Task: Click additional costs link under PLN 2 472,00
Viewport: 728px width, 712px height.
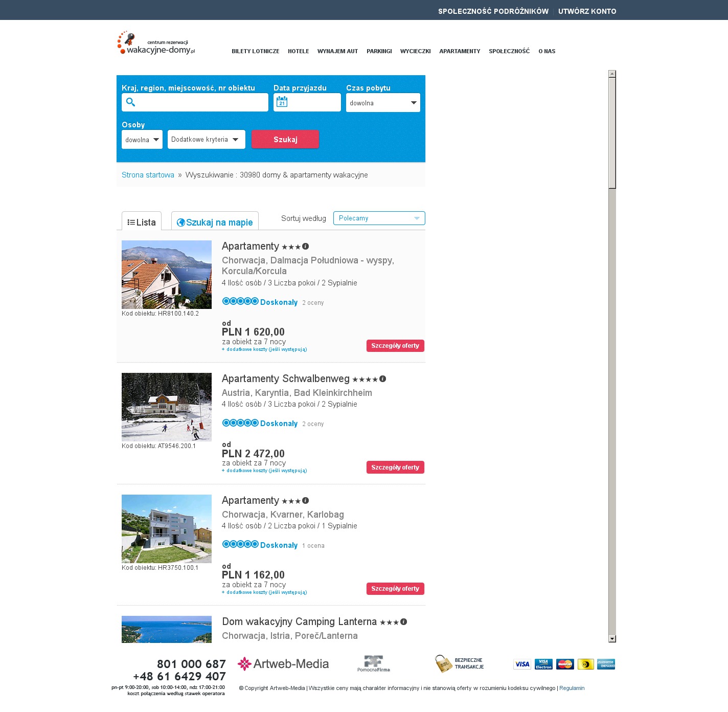Action: [x=264, y=471]
